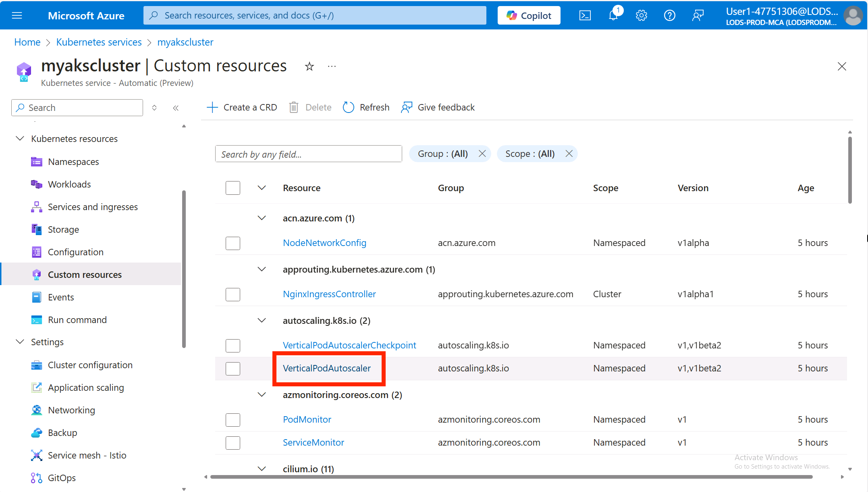Viewport: 868px width, 492px height.
Task: Collapse the Kubernetes resources section
Action: pyautogui.click(x=20, y=139)
